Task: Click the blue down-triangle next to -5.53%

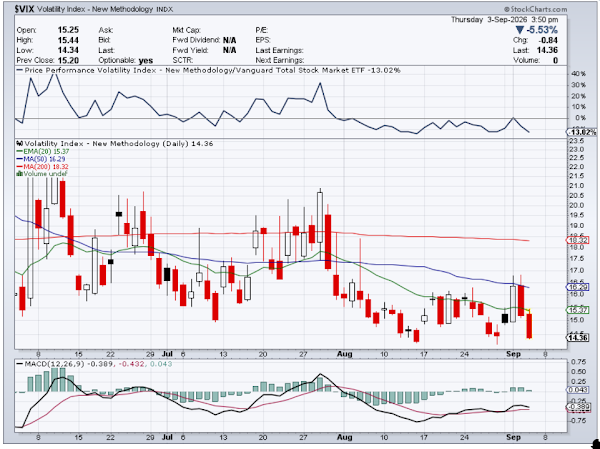Action: pyautogui.click(x=520, y=30)
